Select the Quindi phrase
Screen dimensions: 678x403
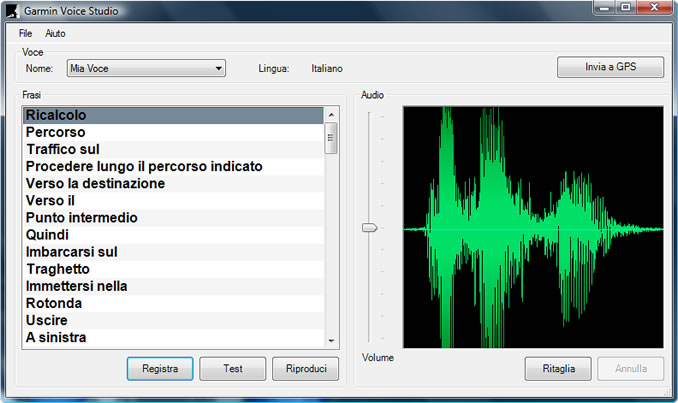173,235
